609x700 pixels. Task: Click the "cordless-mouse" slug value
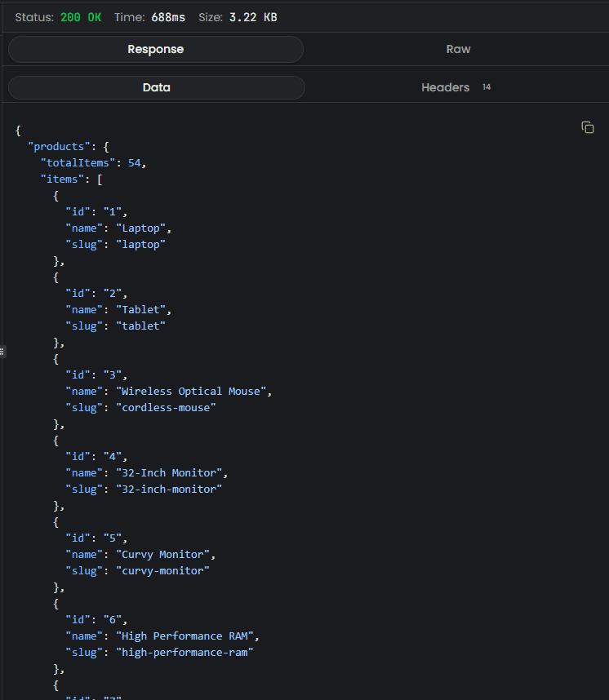coord(166,408)
